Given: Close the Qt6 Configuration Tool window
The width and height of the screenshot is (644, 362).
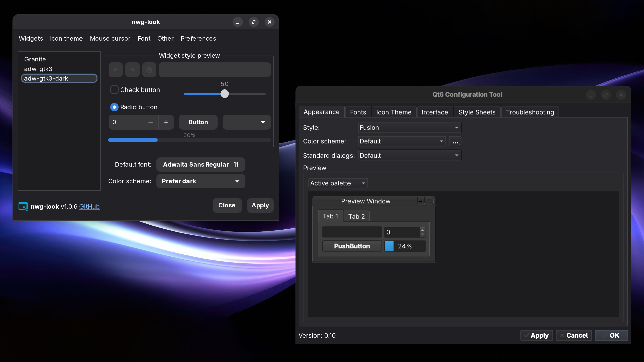Looking at the screenshot, I should pos(621,95).
